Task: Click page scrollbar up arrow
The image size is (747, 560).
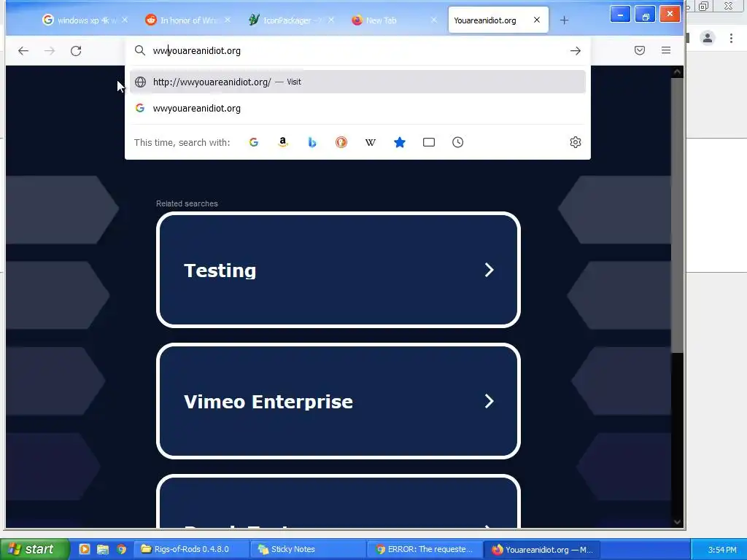Action: [x=677, y=72]
